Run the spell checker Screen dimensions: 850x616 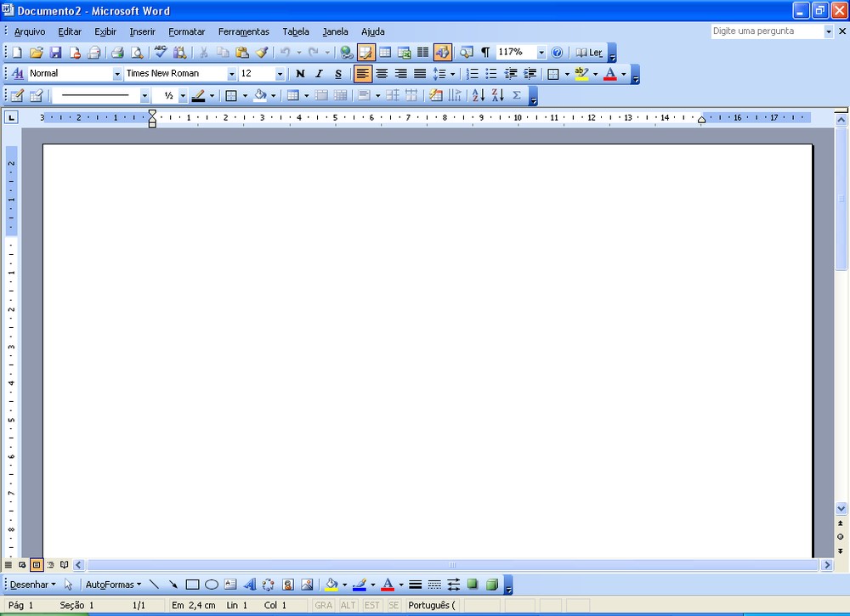[x=159, y=52]
